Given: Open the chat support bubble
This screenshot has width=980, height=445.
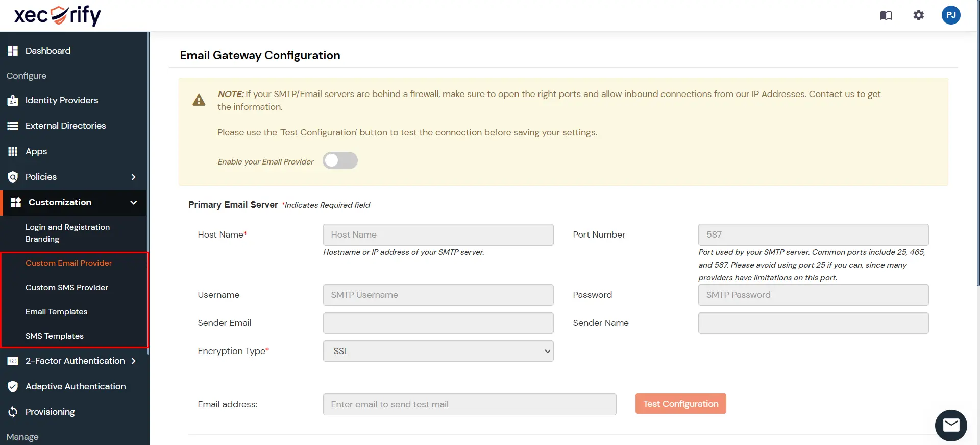Looking at the screenshot, I should click(951, 425).
